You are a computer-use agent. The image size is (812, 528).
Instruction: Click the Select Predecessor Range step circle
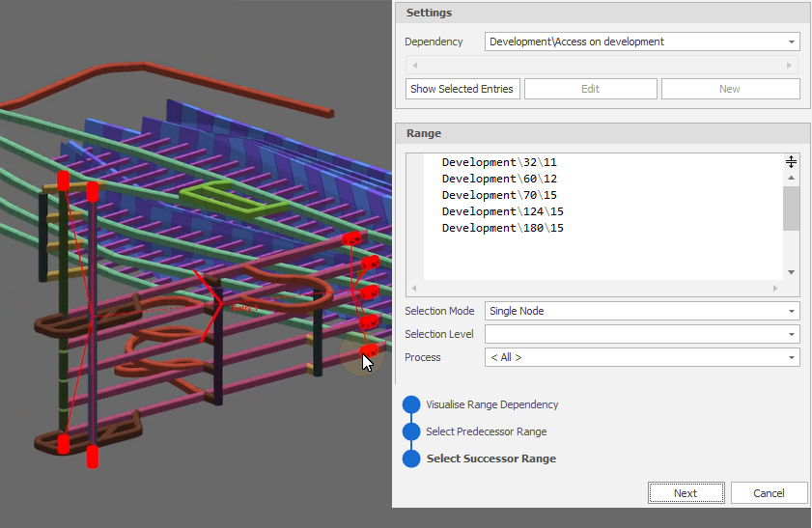pyautogui.click(x=411, y=431)
